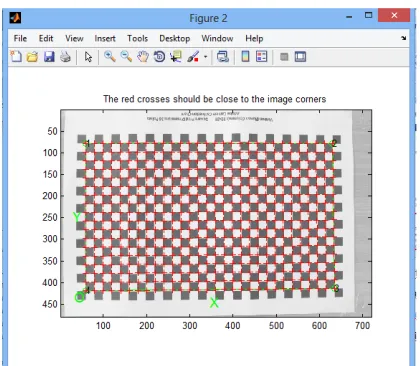The width and height of the screenshot is (420, 366).
Task: Enable the Data Cursor tool
Action: point(176,57)
